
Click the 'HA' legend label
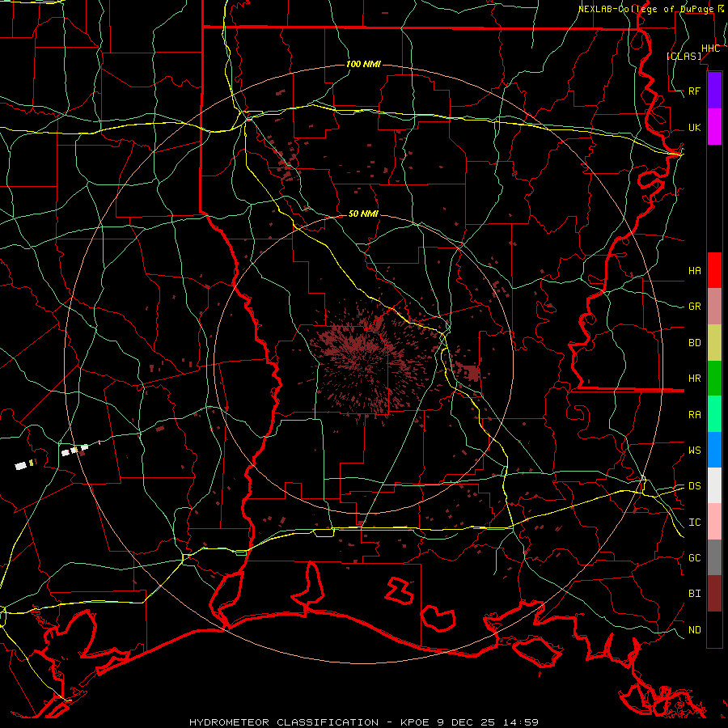click(x=694, y=271)
